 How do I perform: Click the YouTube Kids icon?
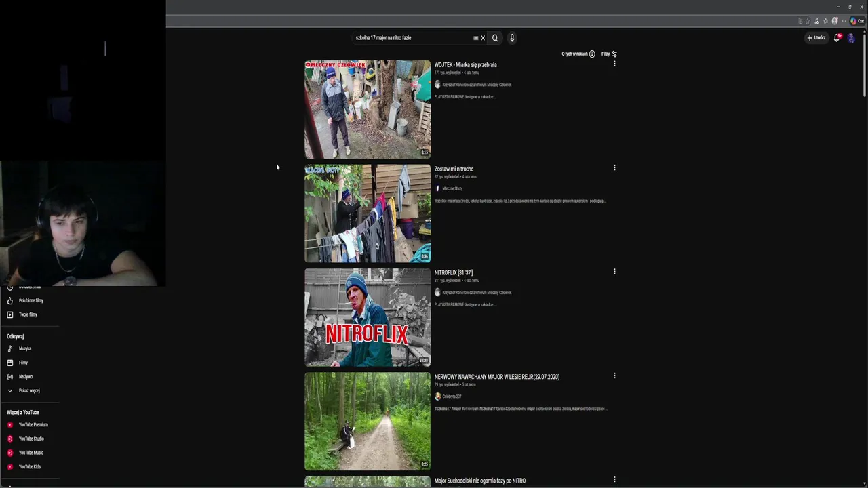tap(9, 467)
